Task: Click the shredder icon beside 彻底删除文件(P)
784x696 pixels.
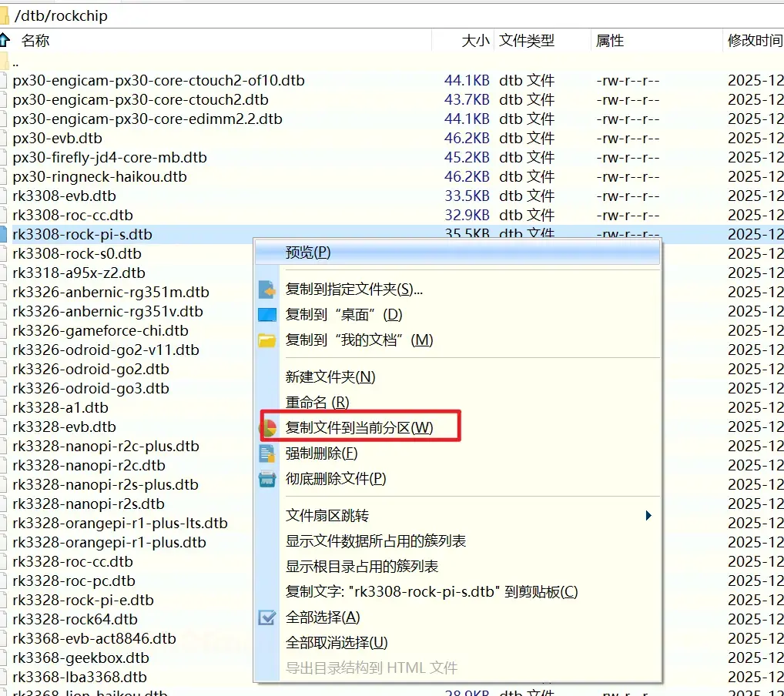Action: point(266,479)
